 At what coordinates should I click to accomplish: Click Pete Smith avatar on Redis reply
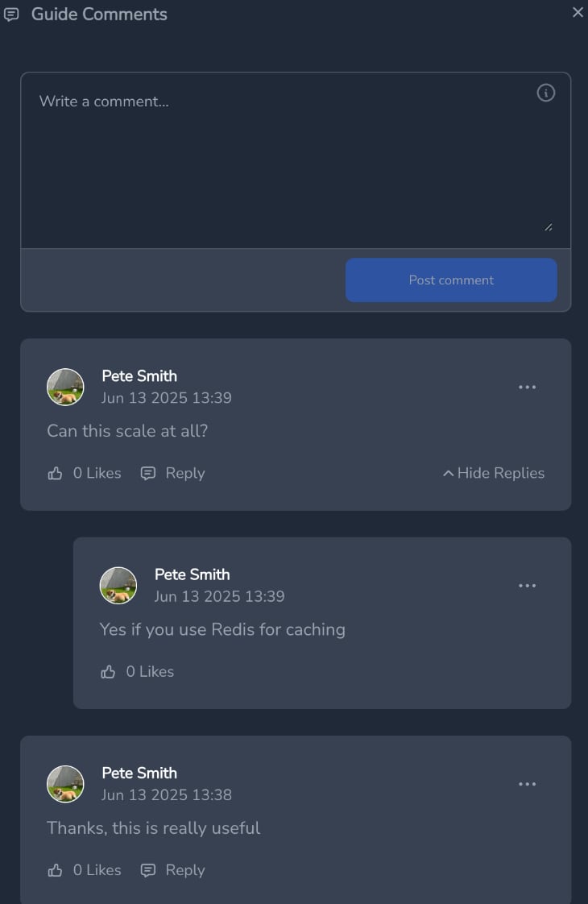118,585
